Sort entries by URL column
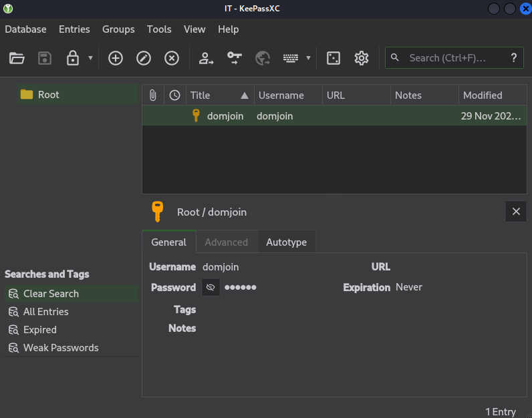This screenshot has width=532, height=418. point(356,95)
